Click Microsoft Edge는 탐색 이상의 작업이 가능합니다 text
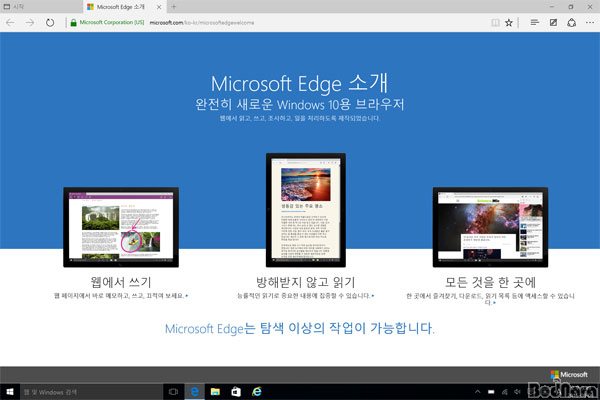This screenshot has width=600, height=400. point(300,328)
